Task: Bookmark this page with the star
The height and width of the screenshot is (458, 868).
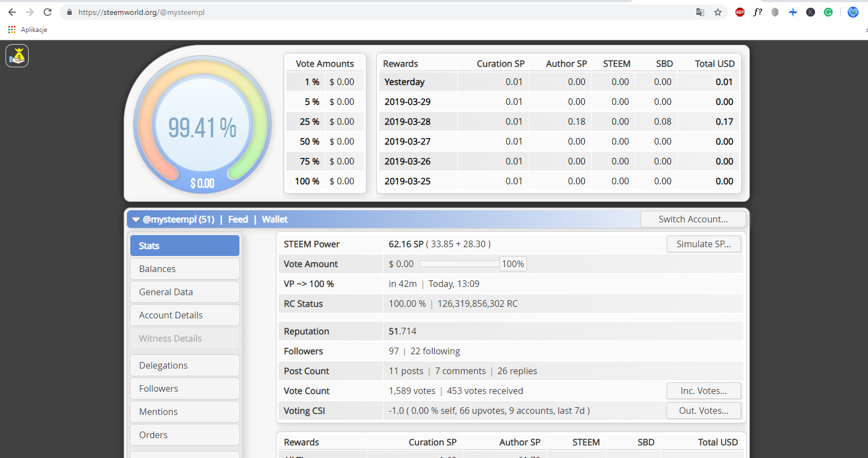Action: (718, 12)
